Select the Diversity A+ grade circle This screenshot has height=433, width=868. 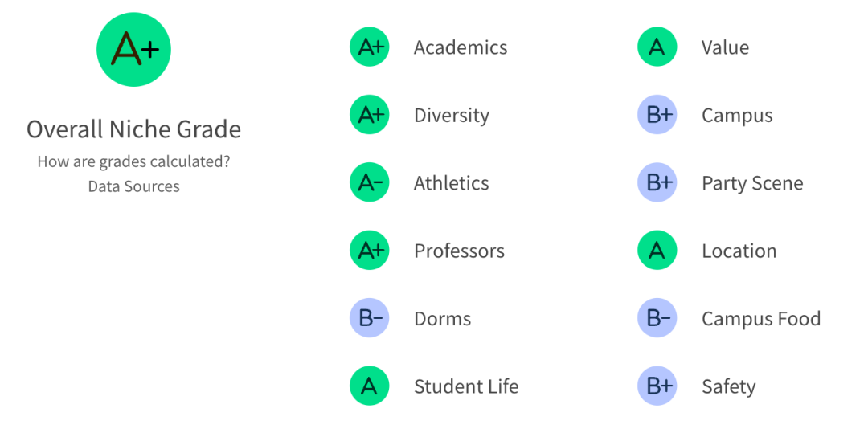[370, 116]
